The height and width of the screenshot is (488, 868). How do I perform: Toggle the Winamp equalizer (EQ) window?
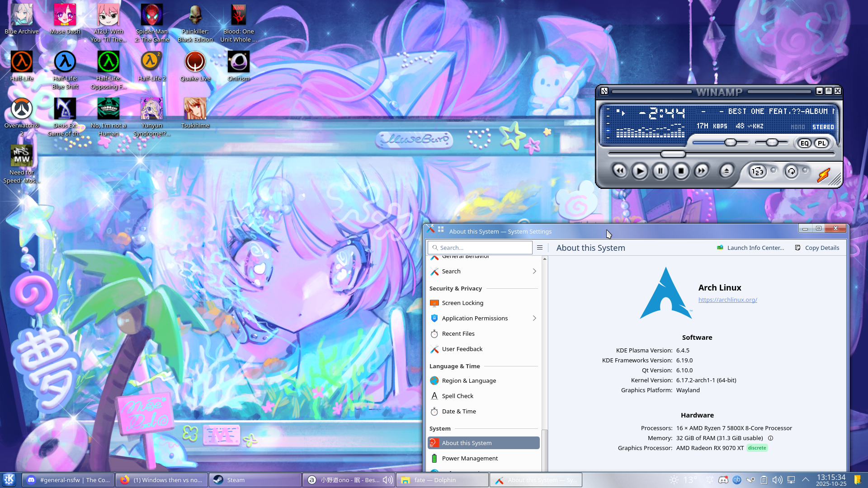click(x=804, y=143)
